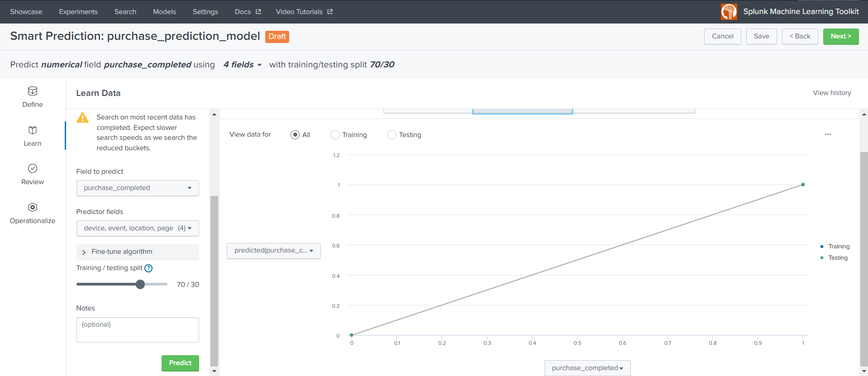The image size is (868, 376).
Task: Click the Docs external link icon
Action: click(258, 12)
